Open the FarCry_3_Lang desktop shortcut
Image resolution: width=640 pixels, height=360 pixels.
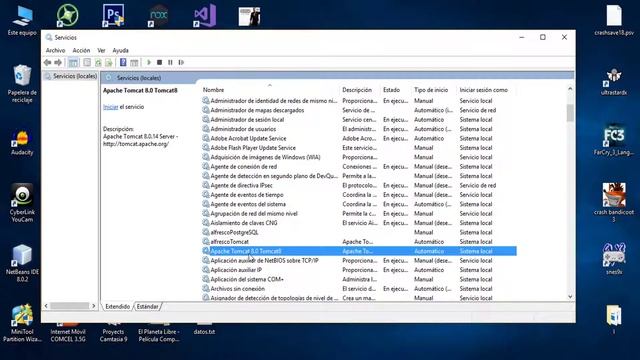point(614,140)
